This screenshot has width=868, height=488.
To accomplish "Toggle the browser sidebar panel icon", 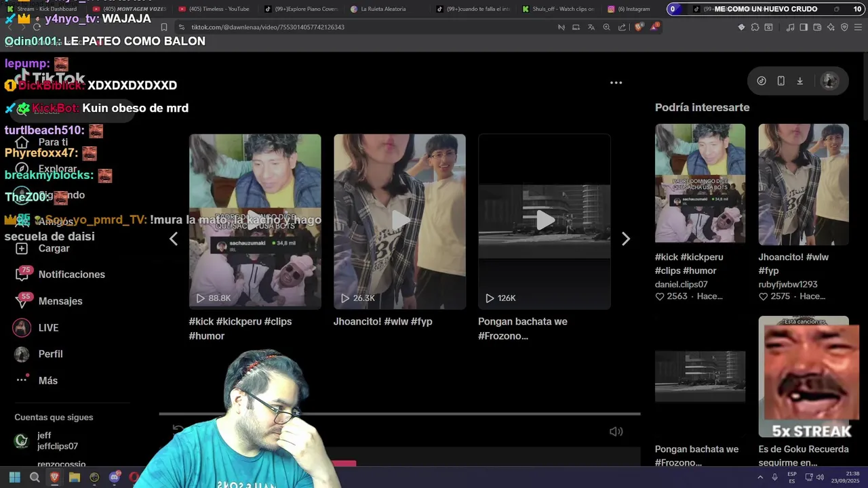I will coord(804,27).
